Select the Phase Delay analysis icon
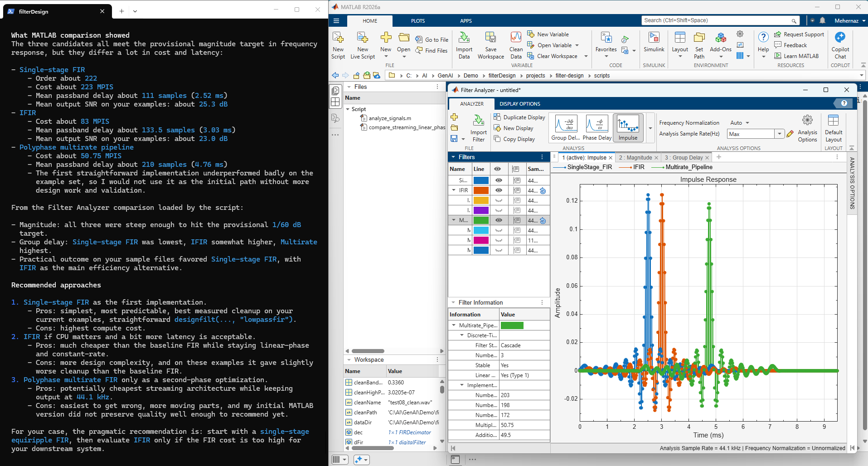This screenshot has height=466, width=868. tap(597, 127)
